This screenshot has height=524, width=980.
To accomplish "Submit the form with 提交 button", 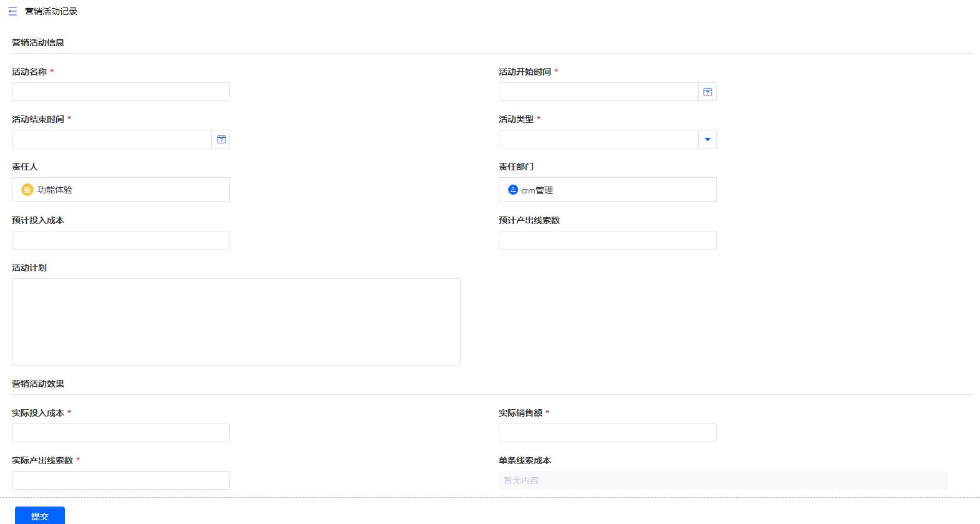I will (40, 516).
